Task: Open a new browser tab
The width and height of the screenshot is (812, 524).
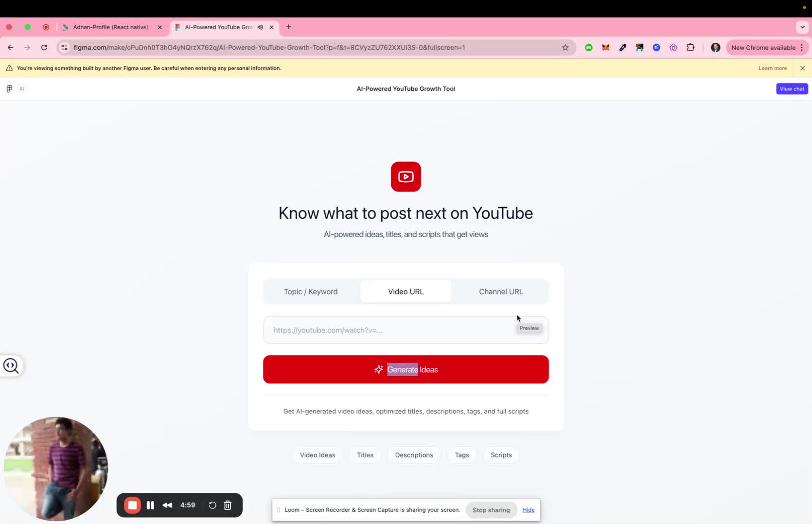Action: click(x=288, y=27)
